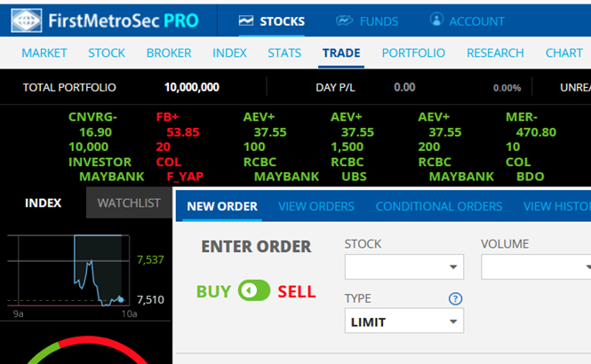Viewport: 591px width, 364px height.
Task: Click the index intraday chart
Action: pyautogui.click(x=68, y=271)
